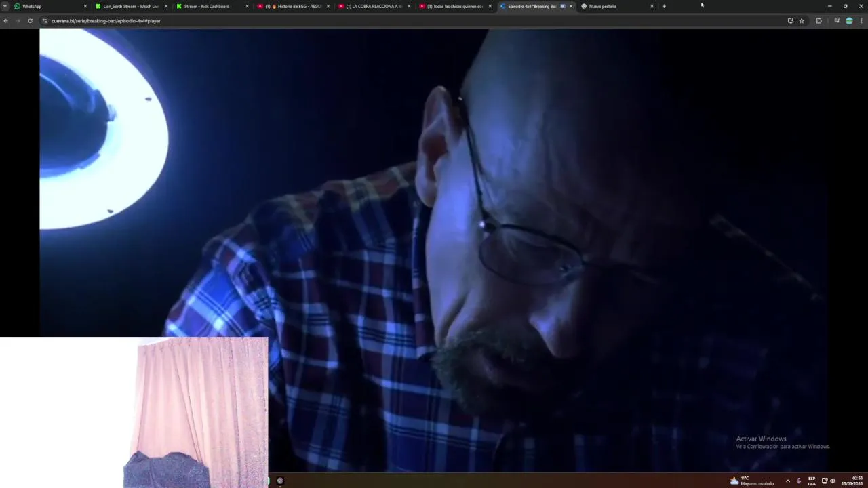Open Chrome's three-dot menu

pyautogui.click(x=862, y=21)
